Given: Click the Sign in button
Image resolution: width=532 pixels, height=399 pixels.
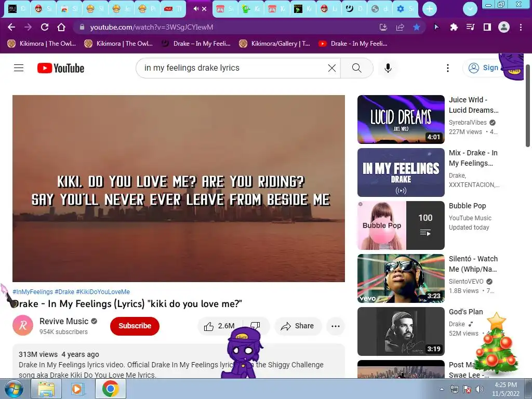Looking at the screenshot, I should tap(483, 68).
